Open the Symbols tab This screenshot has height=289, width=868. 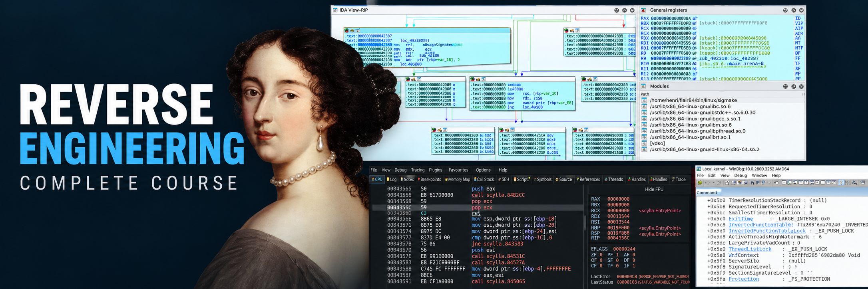coord(543,180)
